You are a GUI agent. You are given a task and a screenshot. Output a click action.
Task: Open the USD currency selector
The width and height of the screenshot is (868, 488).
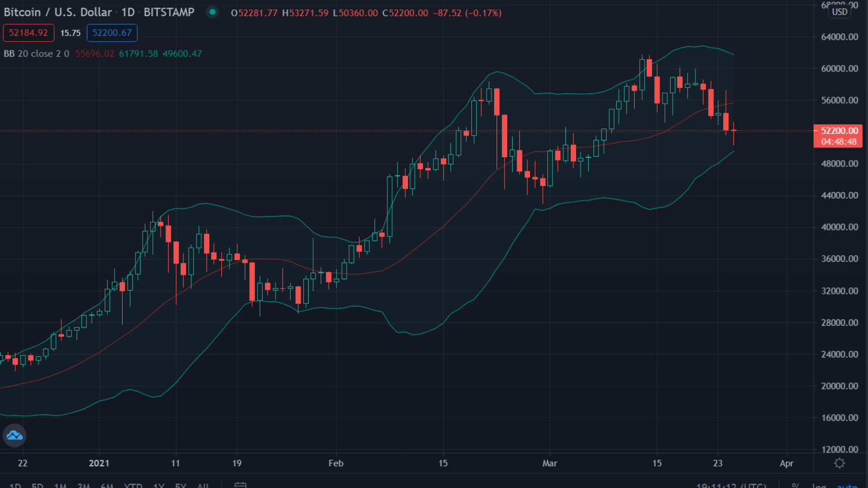point(839,12)
